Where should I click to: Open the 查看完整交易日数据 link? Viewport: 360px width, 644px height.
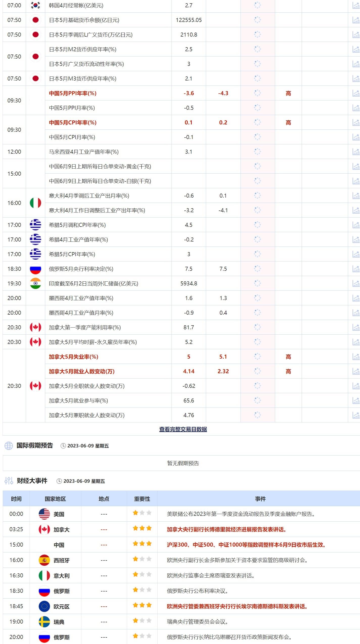[183, 429]
